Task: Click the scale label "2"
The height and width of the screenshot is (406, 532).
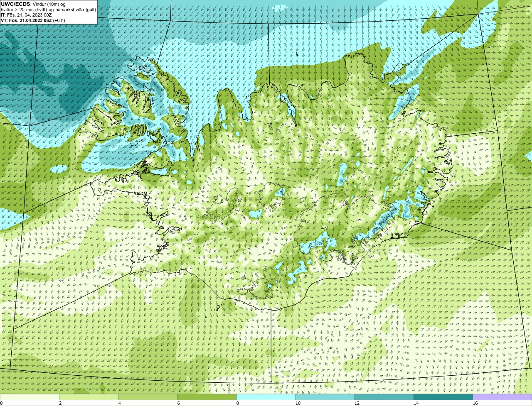Action: pos(60,403)
